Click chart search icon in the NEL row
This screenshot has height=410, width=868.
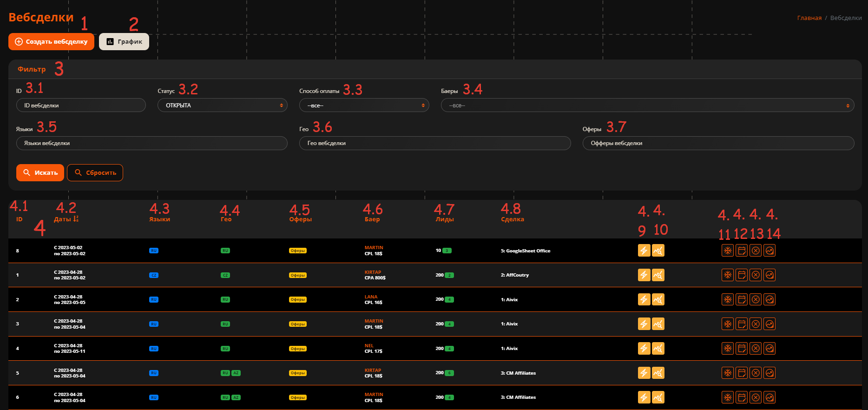tap(658, 348)
